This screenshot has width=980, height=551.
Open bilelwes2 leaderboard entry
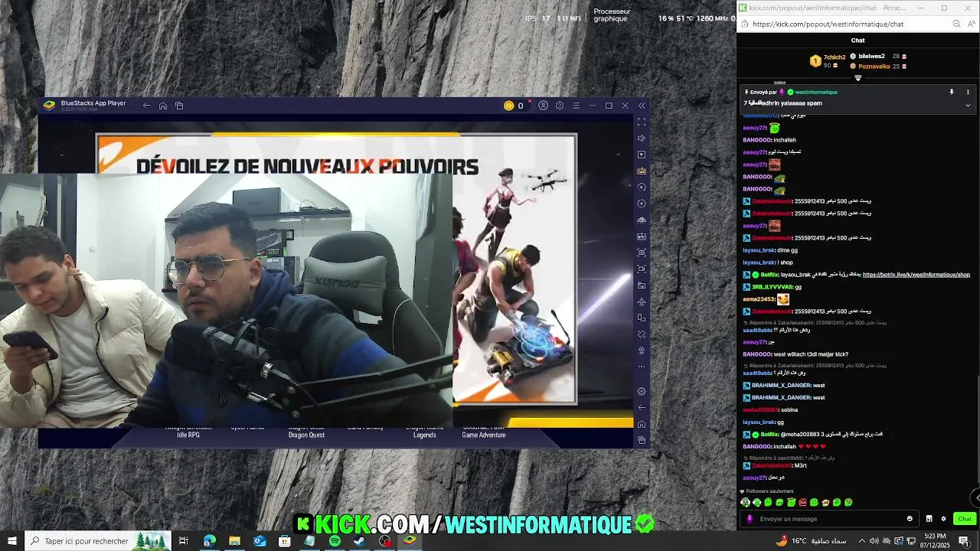871,57
